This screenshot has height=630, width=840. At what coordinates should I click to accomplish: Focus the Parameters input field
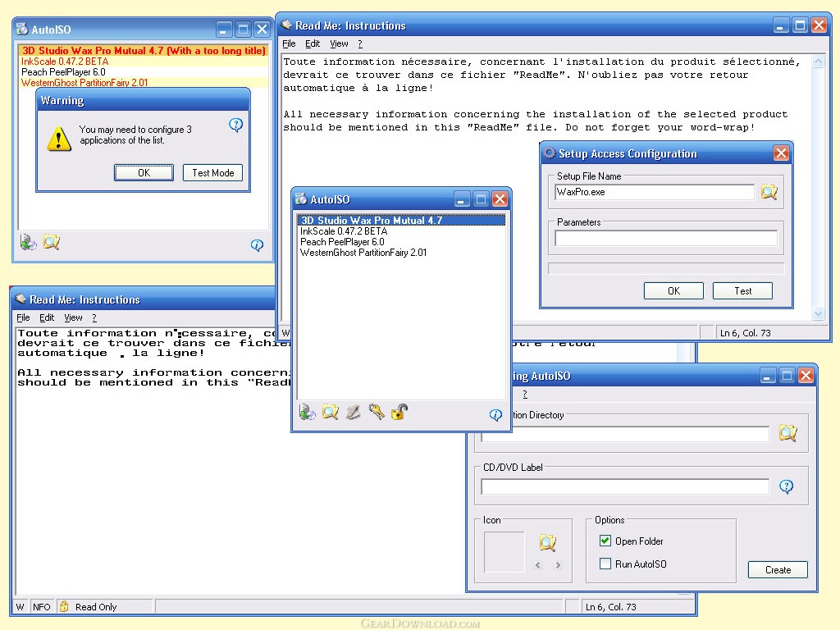666,238
